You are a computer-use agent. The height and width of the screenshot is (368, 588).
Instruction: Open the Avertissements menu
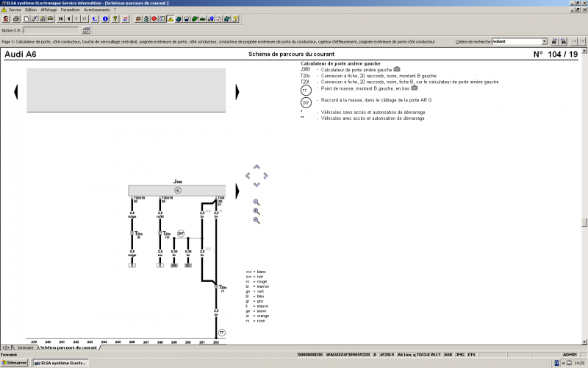click(x=97, y=10)
